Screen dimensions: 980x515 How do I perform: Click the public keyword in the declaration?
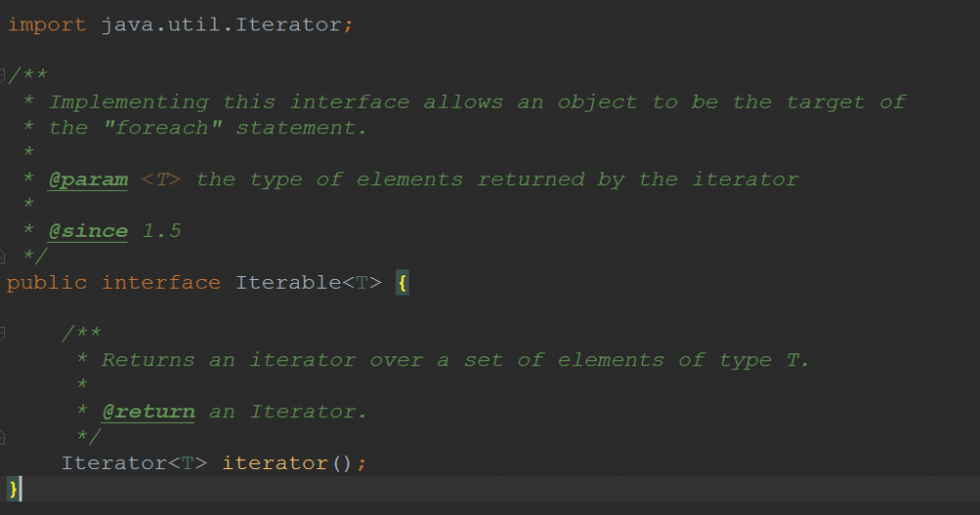click(x=46, y=283)
